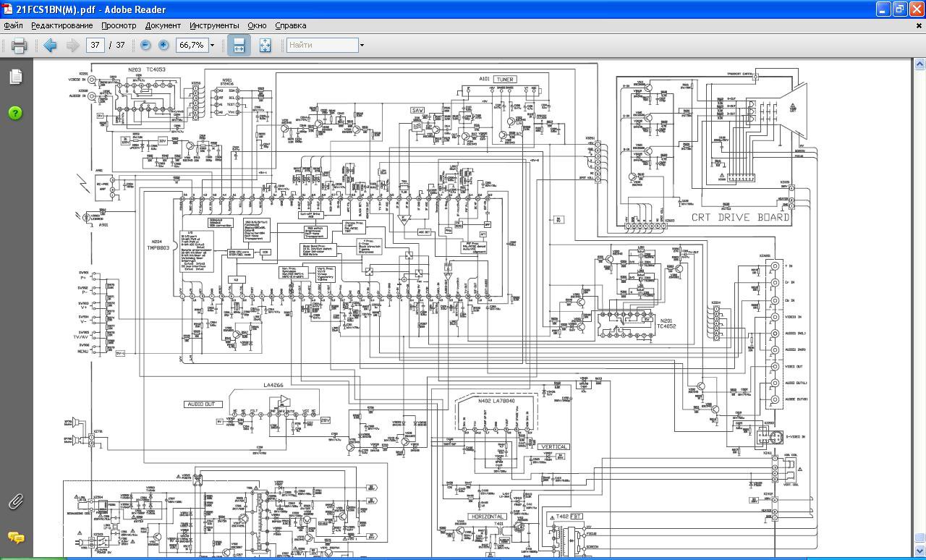Click the Найти search field
The image size is (926, 560).
coord(322,45)
